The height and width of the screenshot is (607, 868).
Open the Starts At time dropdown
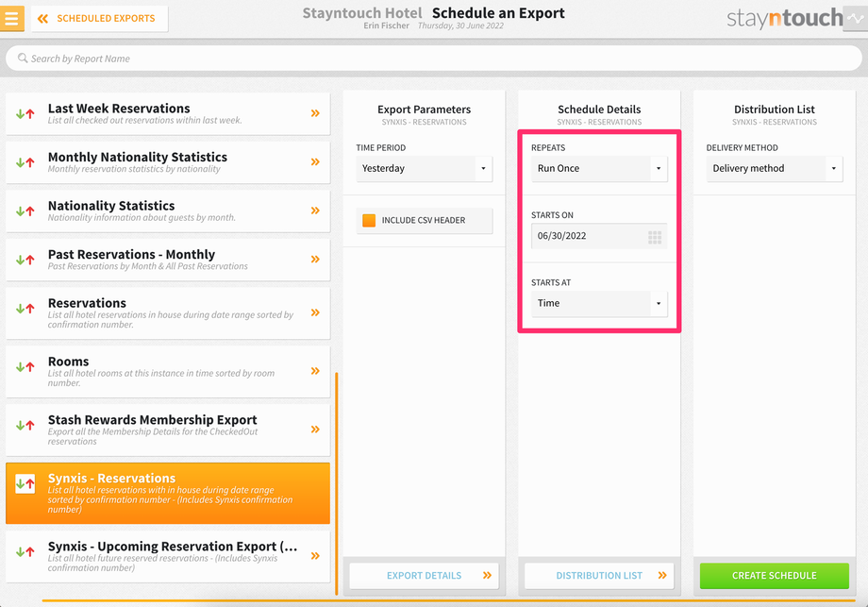tap(599, 304)
